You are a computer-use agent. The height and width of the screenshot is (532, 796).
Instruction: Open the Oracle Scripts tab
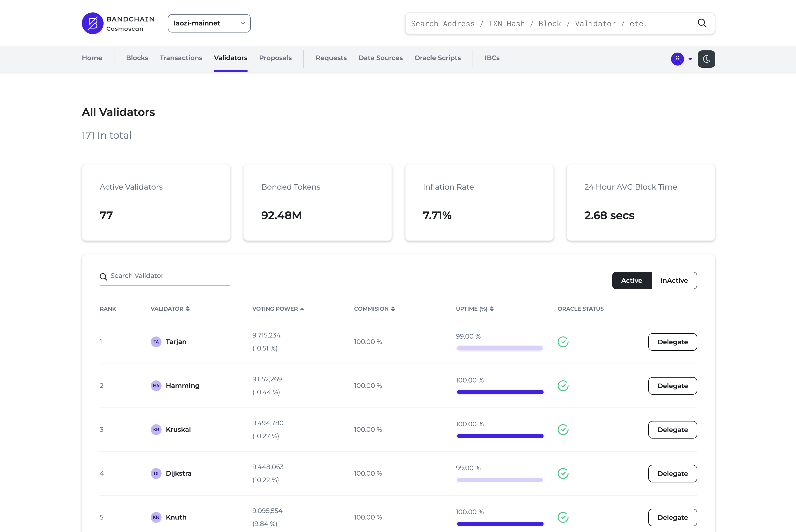point(437,58)
